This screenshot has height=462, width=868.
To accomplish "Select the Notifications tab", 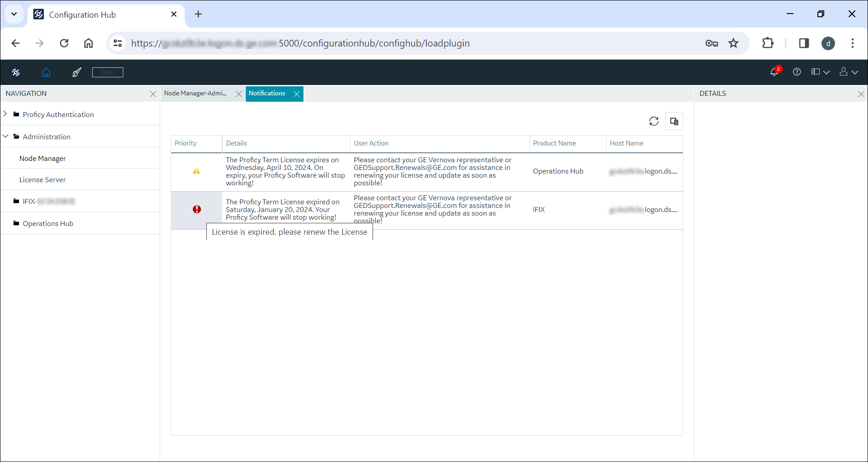I will (x=267, y=94).
